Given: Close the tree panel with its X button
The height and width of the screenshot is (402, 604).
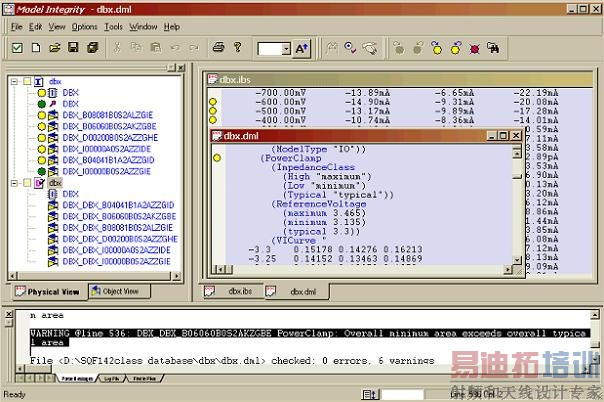Looking at the screenshot, I should (x=181, y=68).
